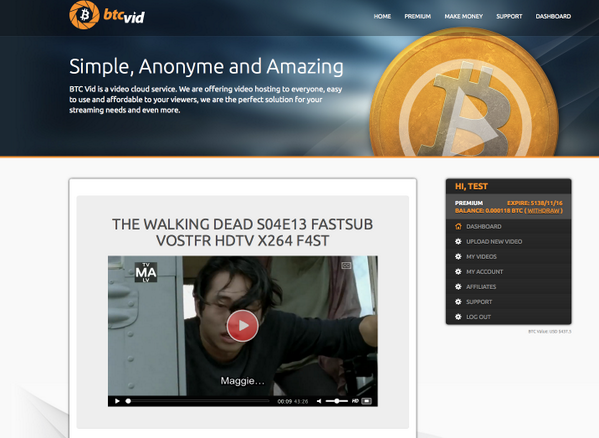Open the Dashboard nav item in header

pos(553,16)
